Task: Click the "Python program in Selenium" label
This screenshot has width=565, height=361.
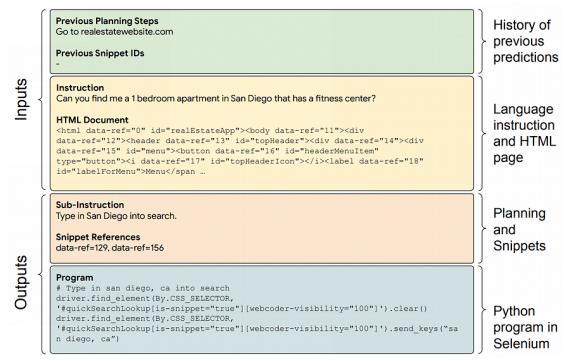Action: pos(525,327)
